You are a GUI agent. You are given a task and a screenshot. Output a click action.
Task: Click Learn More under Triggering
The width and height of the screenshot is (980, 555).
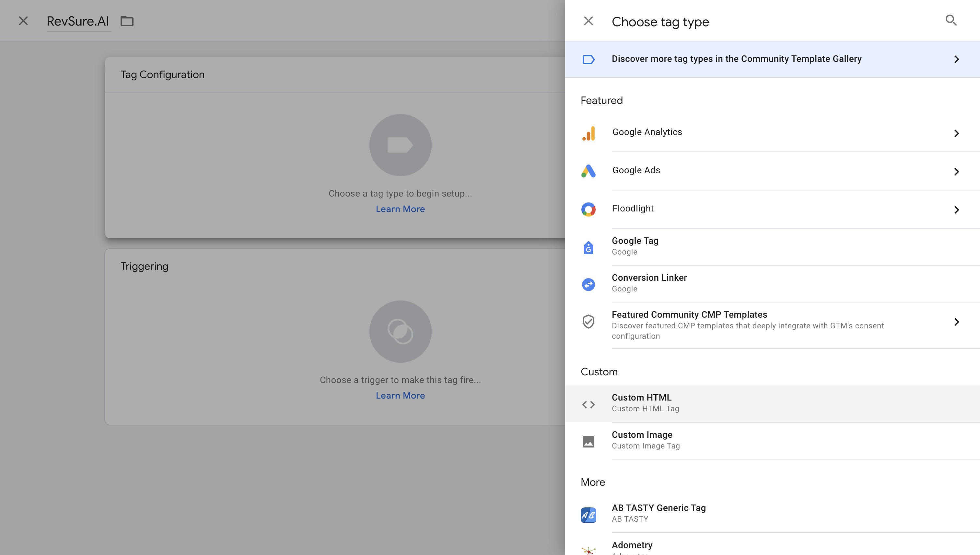click(x=400, y=395)
